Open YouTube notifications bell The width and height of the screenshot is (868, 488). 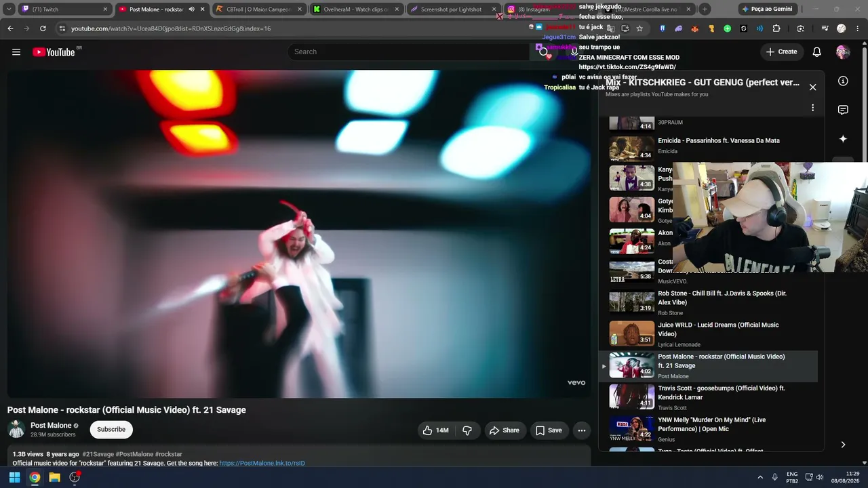coord(817,52)
